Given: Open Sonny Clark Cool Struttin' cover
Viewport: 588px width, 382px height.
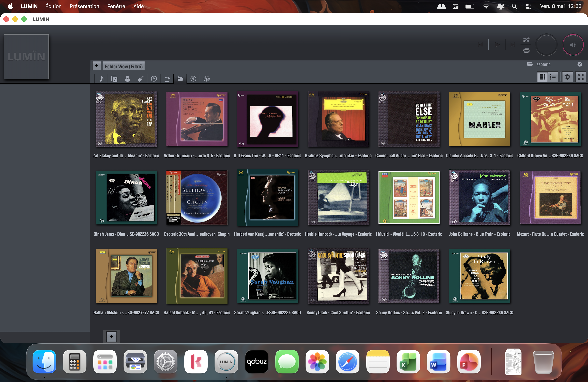Looking at the screenshot, I should [338, 276].
